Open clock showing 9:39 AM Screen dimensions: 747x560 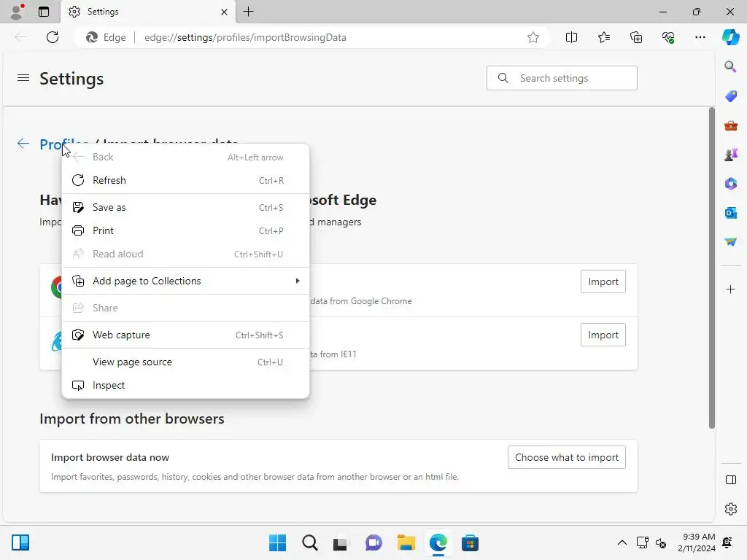[x=697, y=542]
